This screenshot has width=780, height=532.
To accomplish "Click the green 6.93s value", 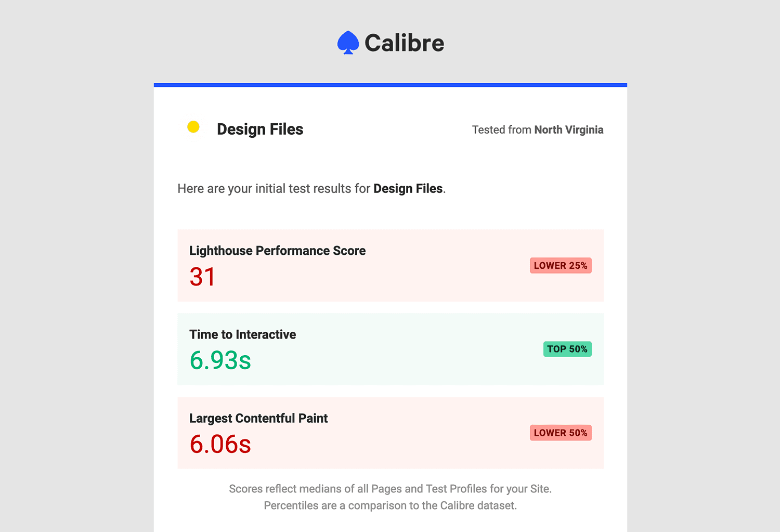I will (x=220, y=360).
